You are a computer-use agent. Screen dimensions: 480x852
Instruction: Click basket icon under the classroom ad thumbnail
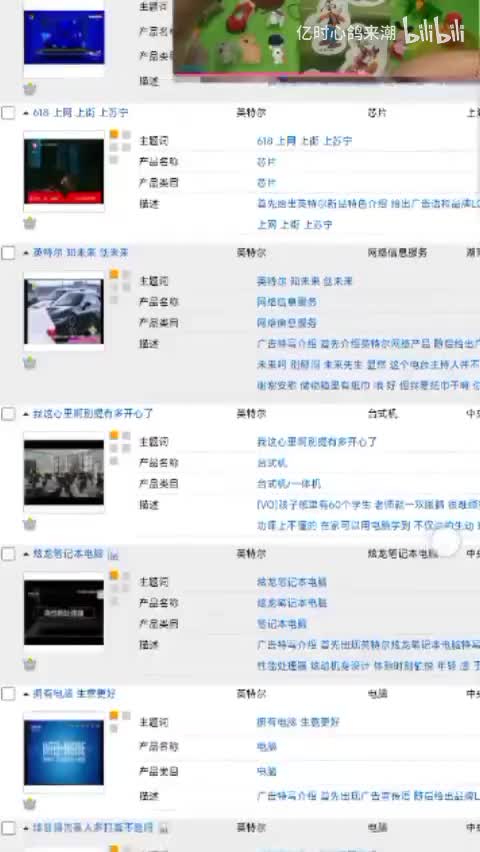point(30,524)
